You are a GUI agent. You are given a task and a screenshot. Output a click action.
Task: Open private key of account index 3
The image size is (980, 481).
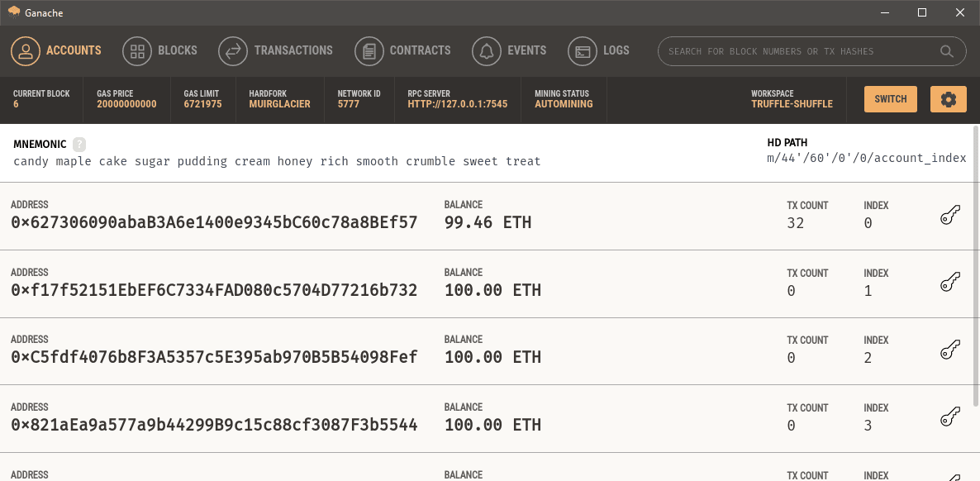(949, 418)
